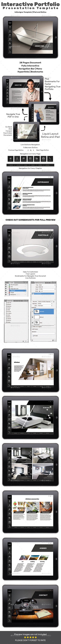The image size is (61, 644).
Task: Click the next page arrow beside Next Page Button
Action: click(34, 150)
